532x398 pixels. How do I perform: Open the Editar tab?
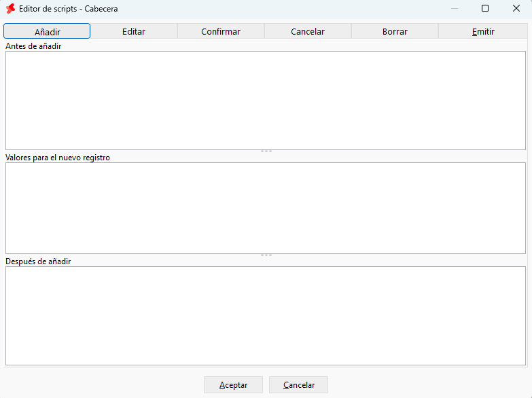pyautogui.click(x=134, y=31)
